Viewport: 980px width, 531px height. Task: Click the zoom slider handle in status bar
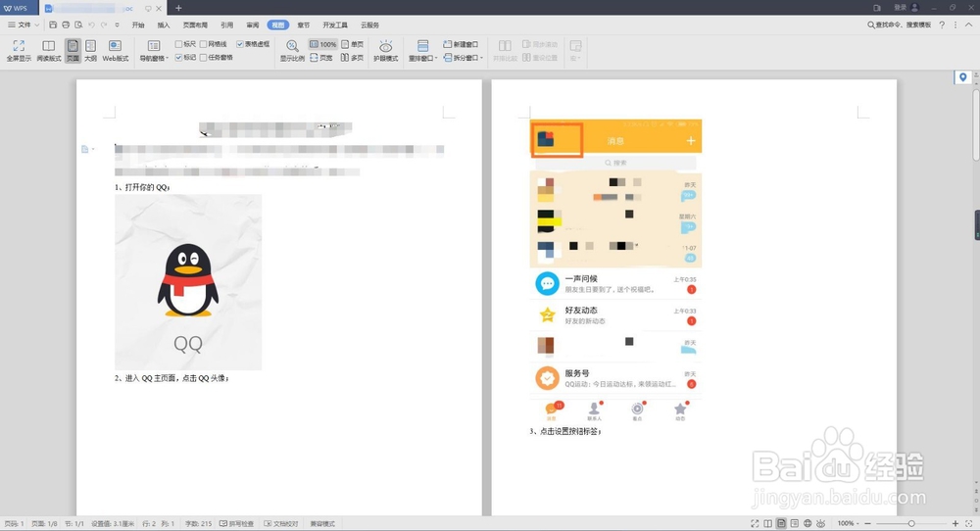pyautogui.click(x=911, y=523)
